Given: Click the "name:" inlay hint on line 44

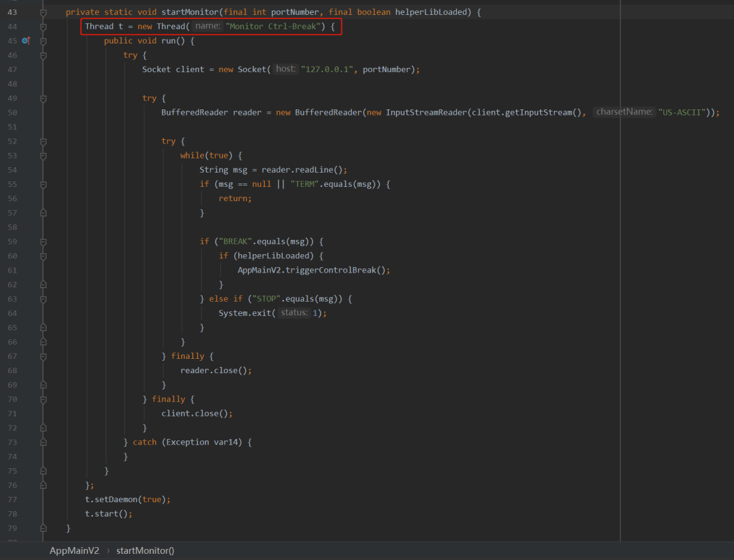Looking at the screenshot, I should (x=207, y=27).
